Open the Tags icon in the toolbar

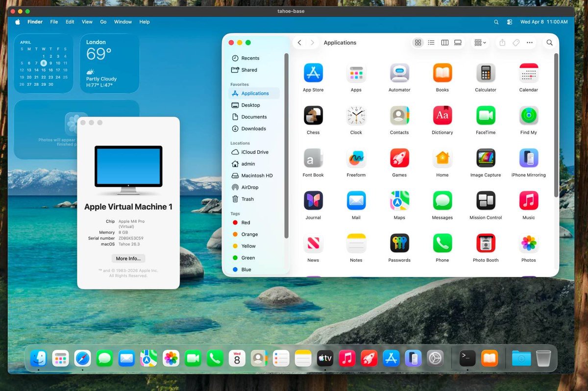515,43
